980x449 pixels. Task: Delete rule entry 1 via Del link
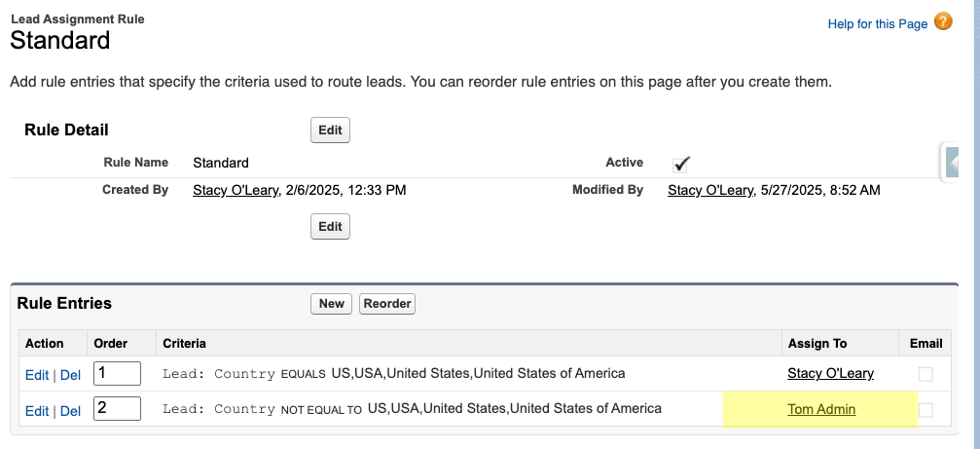70,374
